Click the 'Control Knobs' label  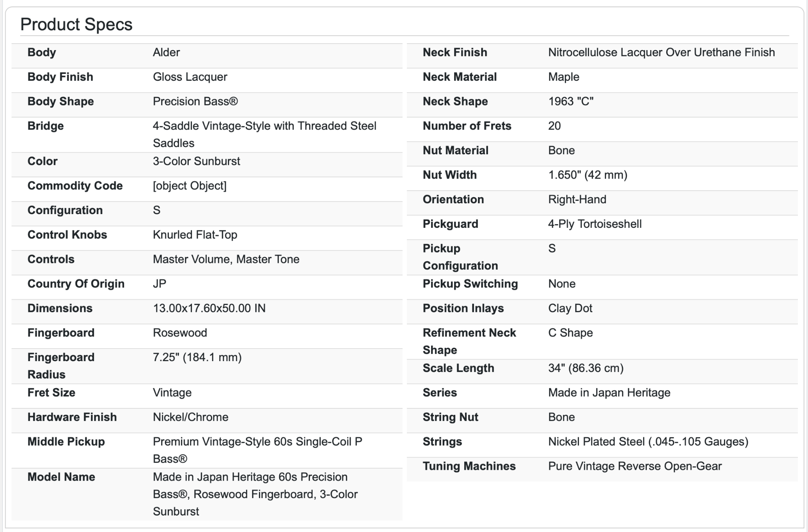pos(67,235)
